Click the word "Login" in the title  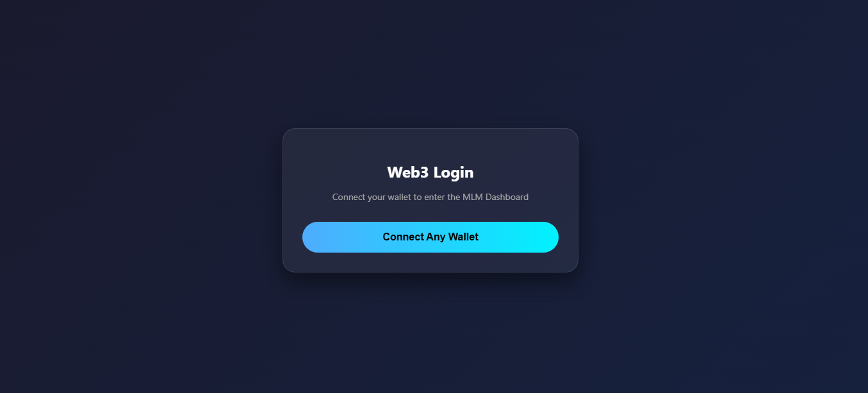[454, 172]
